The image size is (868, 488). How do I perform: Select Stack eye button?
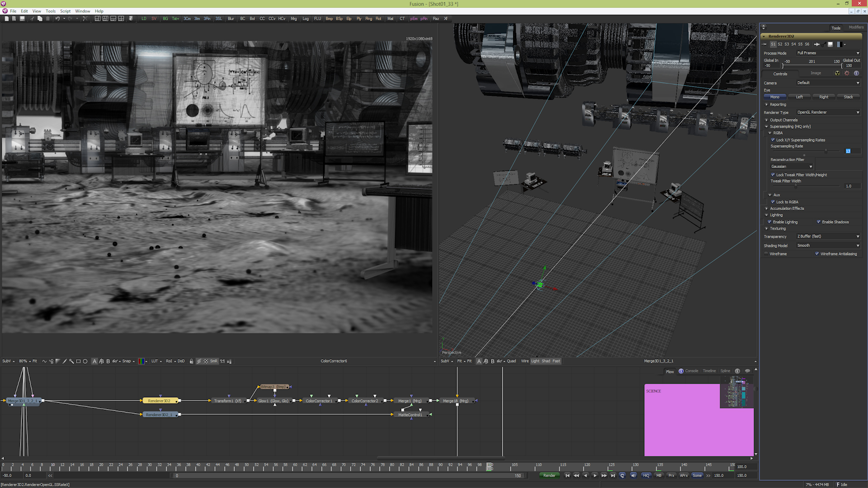pos(848,97)
